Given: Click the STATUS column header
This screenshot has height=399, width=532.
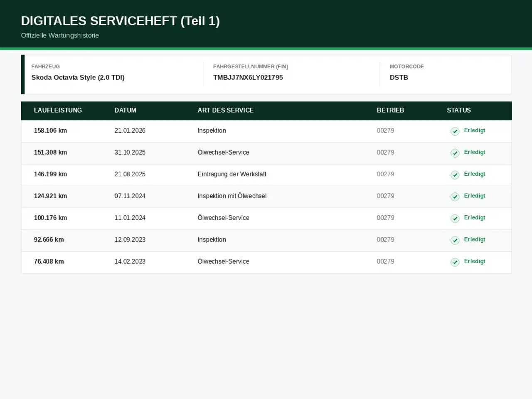Looking at the screenshot, I should (x=459, y=110).
